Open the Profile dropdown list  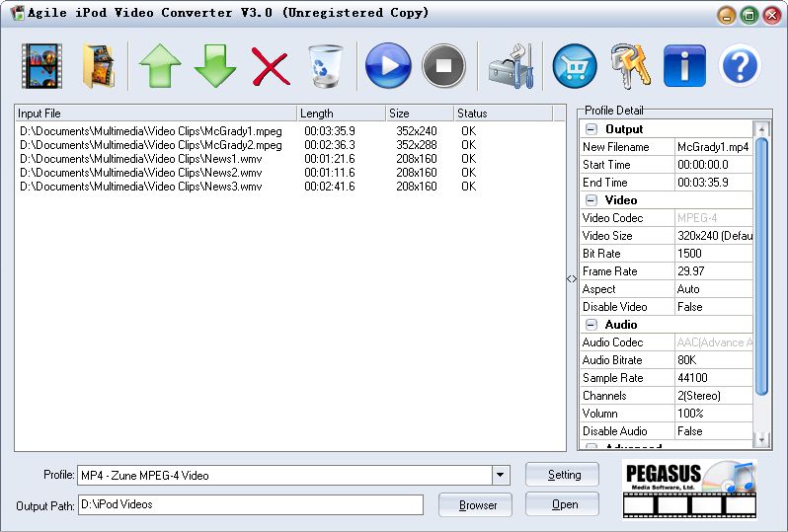(500, 475)
